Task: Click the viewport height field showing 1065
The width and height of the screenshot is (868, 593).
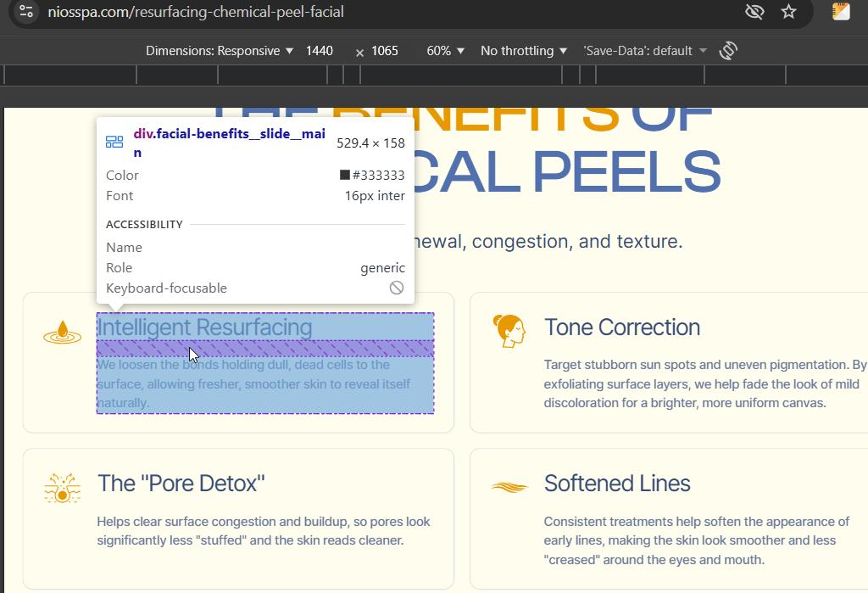Action: click(x=385, y=51)
